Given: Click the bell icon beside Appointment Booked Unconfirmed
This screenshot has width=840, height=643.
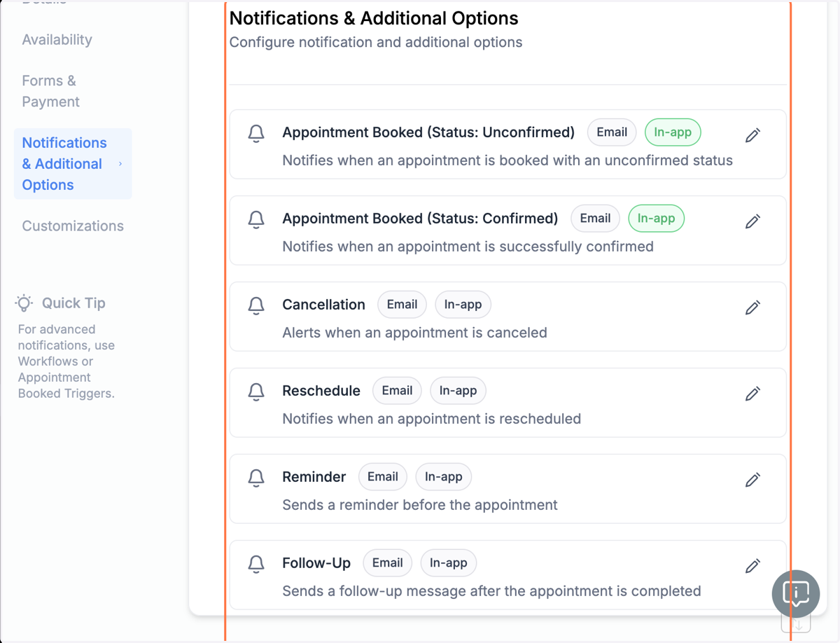Looking at the screenshot, I should tap(256, 133).
